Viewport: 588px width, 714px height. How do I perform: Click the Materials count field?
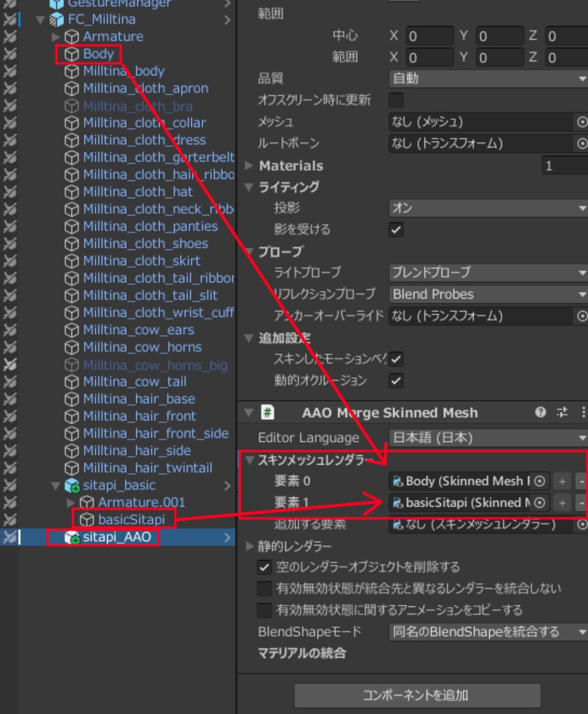pos(565,165)
